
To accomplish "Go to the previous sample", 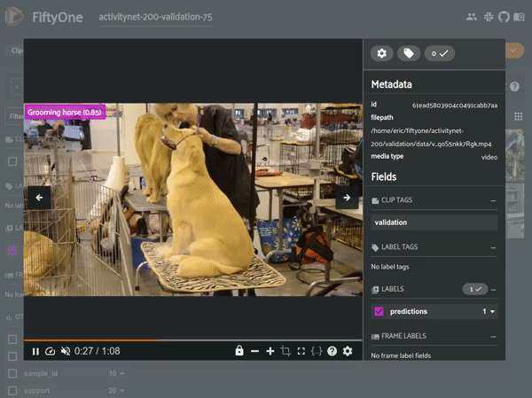I will click(39, 198).
